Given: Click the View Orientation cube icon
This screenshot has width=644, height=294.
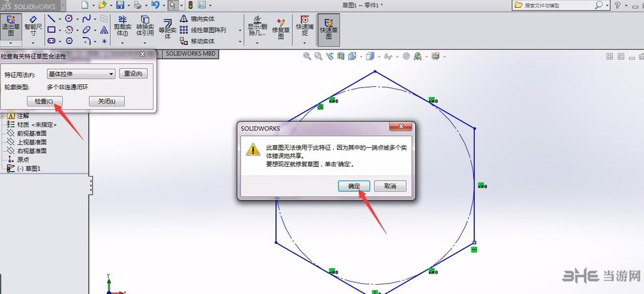Looking at the screenshot, I should point(352,56).
